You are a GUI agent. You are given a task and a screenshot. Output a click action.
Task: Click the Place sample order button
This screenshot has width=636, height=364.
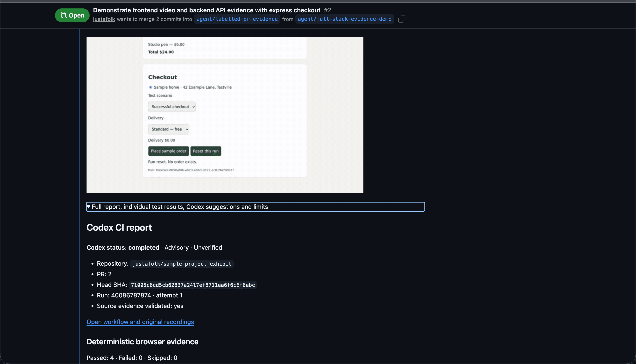click(x=168, y=151)
